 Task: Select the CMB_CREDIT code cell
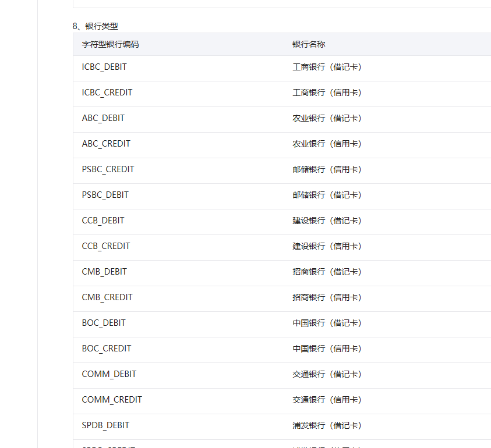click(107, 297)
